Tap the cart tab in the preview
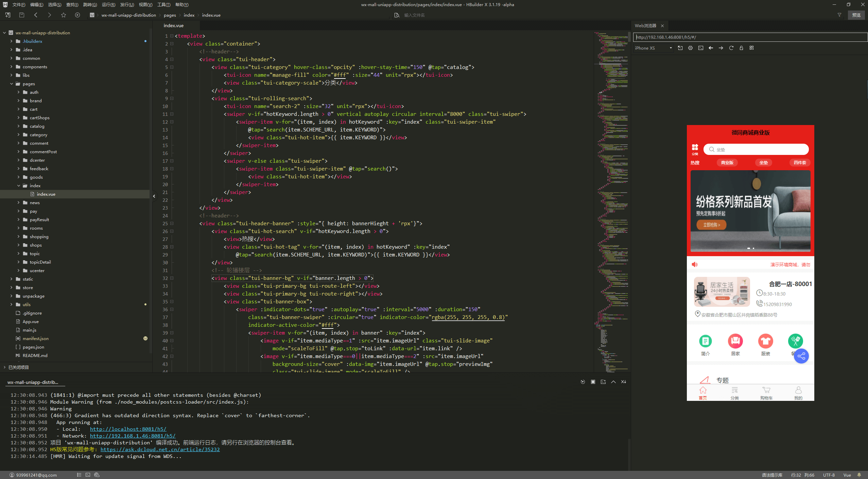868x479 pixels. tap(766, 393)
